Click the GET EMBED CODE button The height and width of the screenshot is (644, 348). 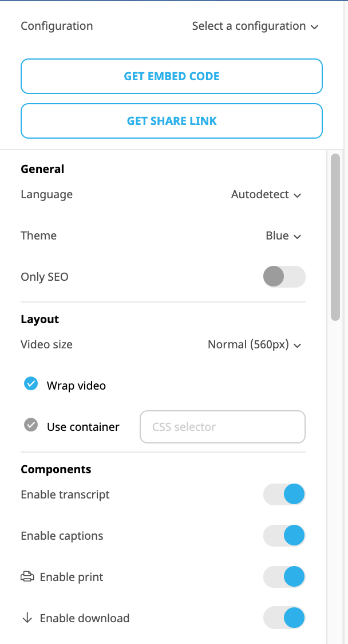tap(172, 76)
